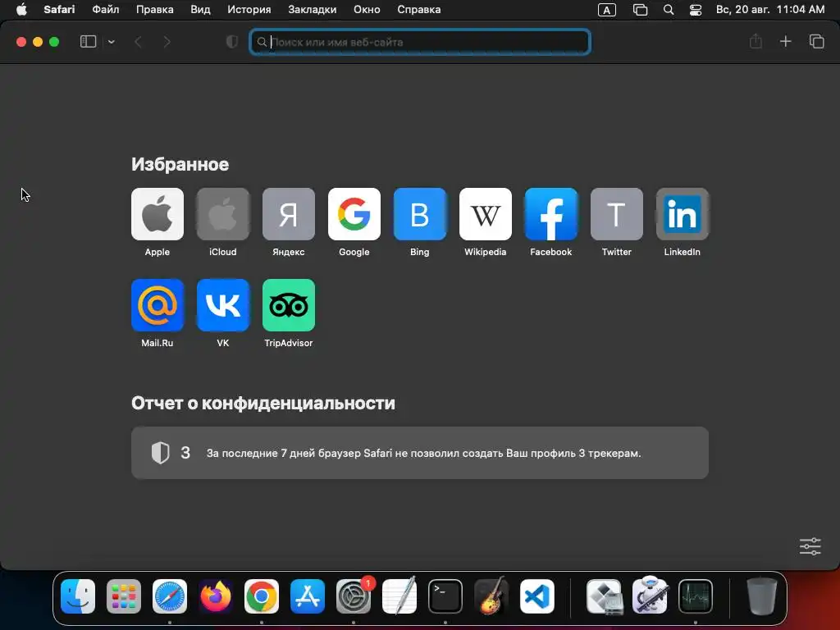The height and width of the screenshot is (630, 840).
Task: Open the Wikipedia favorite tile
Action: tap(486, 214)
